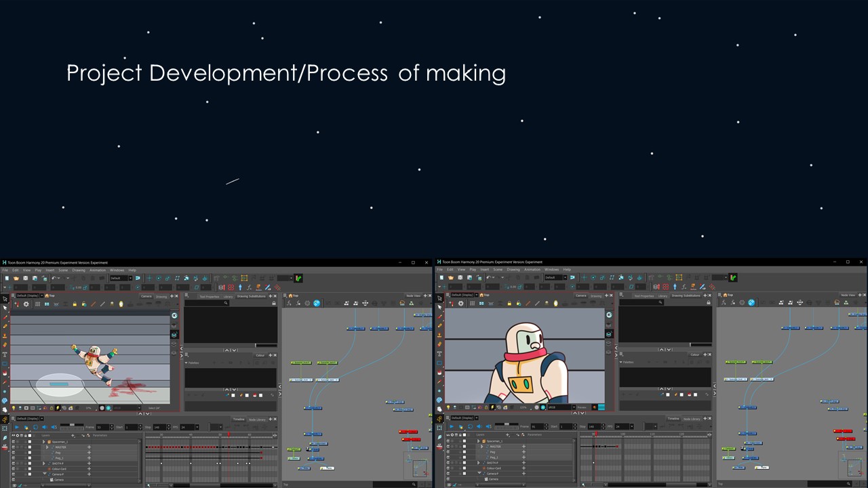This screenshot has width=868, height=488.
Task: Open the Drawing menu in right Harmony window
Action: pos(513,270)
